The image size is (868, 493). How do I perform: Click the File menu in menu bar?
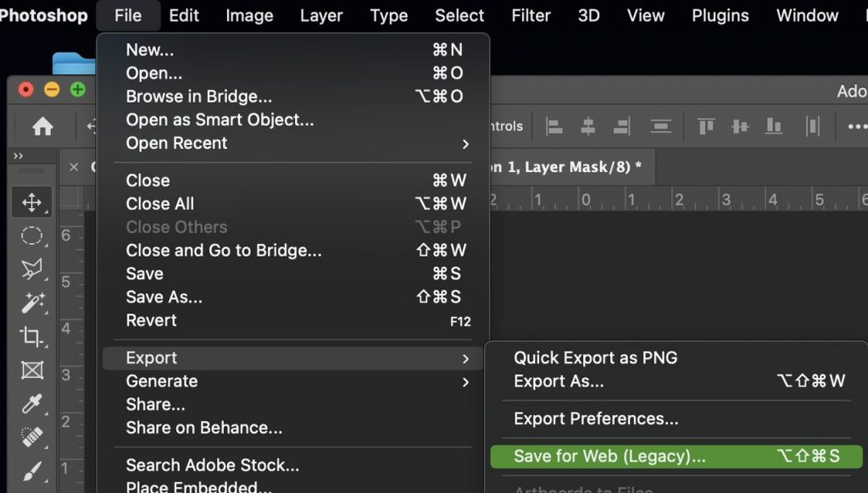tap(128, 15)
